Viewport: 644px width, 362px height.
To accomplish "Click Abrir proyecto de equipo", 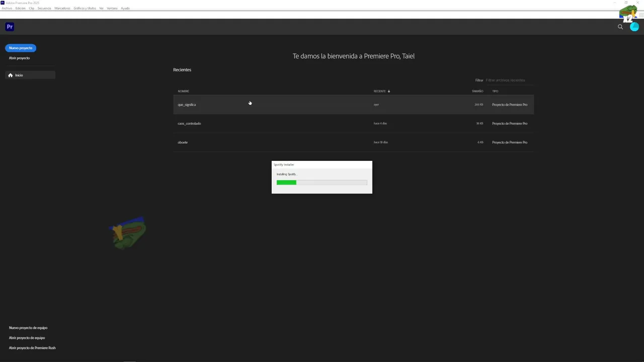I will [x=27, y=338].
